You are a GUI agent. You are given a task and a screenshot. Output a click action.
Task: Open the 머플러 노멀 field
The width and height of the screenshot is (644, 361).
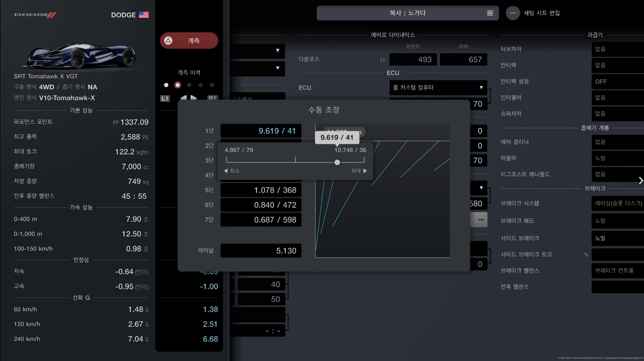pos(618,158)
